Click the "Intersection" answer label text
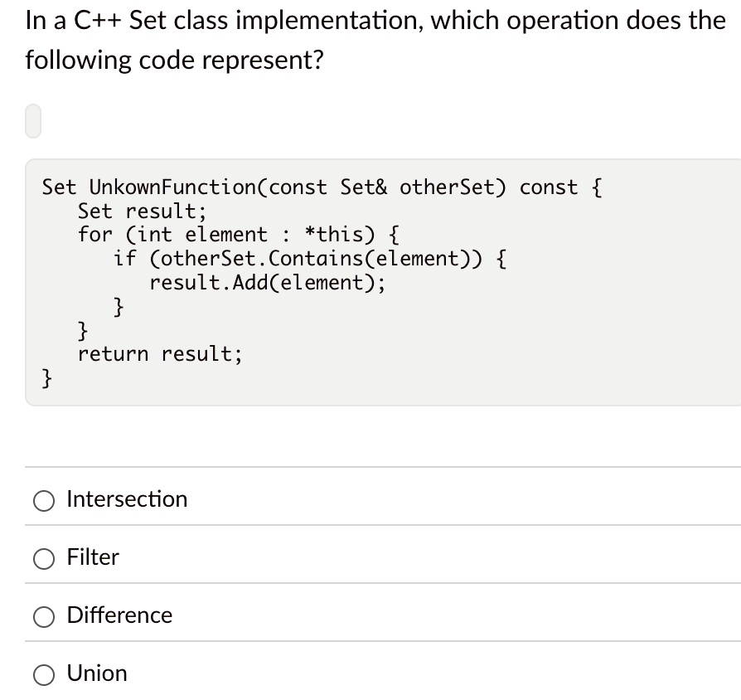 coord(127,499)
